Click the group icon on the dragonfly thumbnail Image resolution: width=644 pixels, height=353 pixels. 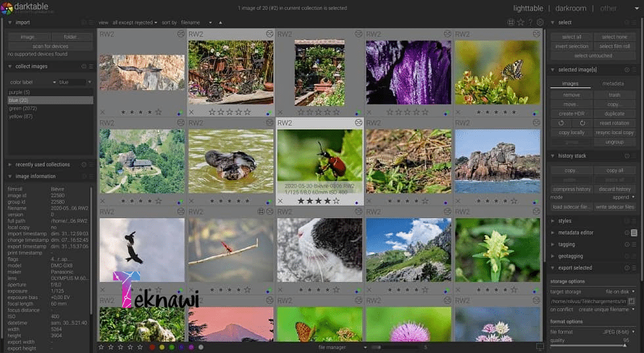tap(261, 212)
